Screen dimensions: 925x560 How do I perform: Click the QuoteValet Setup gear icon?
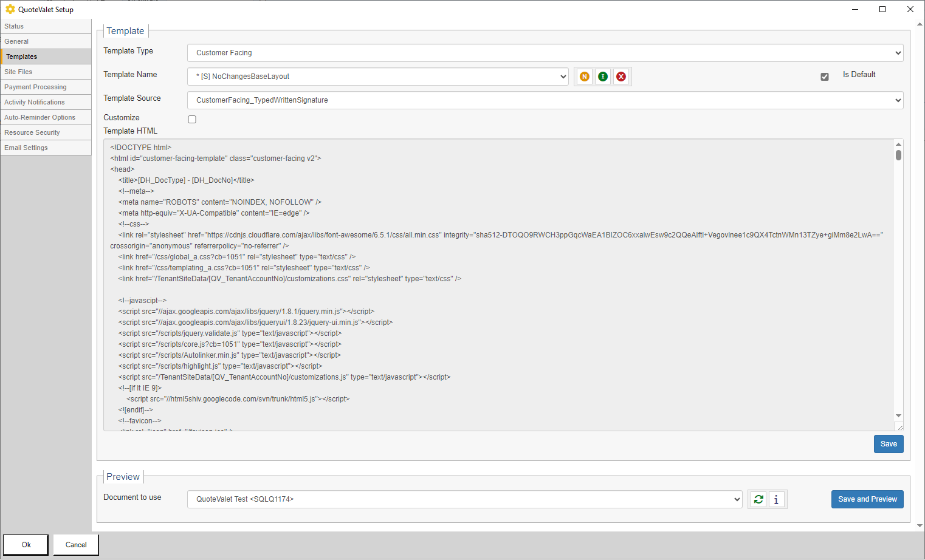[x=10, y=9]
